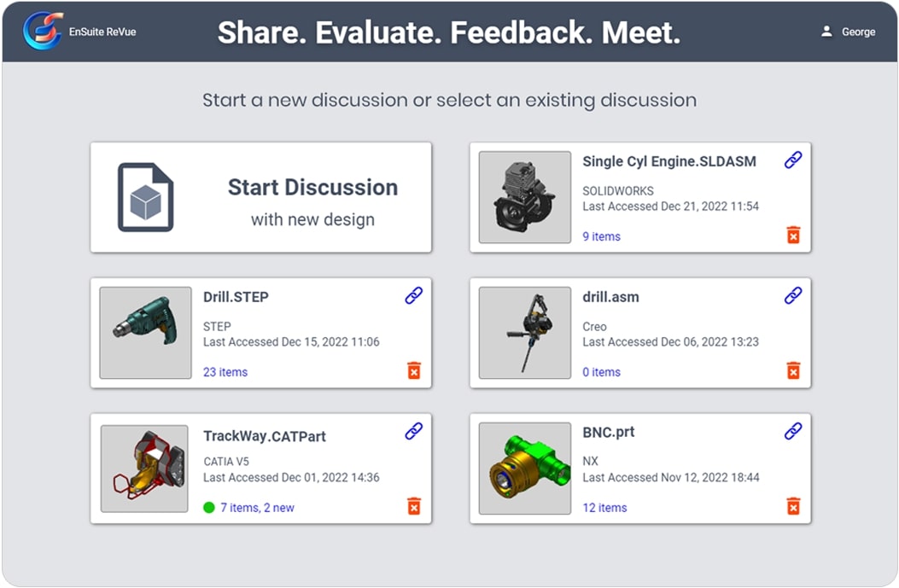Open the 12 items link for BNC.prt
The image size is (899, 588).
point(604,508)
